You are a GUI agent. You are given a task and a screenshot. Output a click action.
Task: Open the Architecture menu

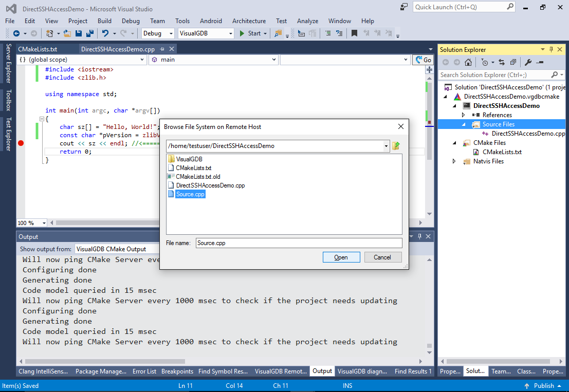coord(249,21)
